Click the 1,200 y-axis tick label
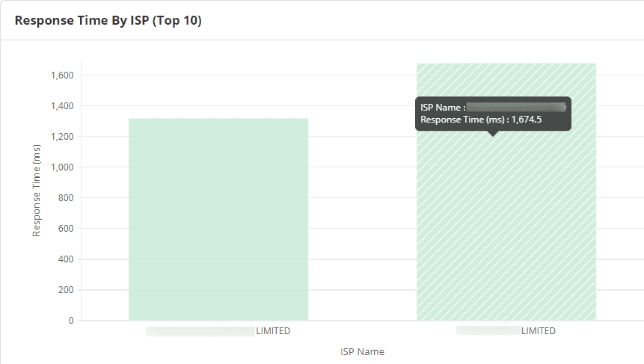 pyautogui.click(x=61, y=137)
